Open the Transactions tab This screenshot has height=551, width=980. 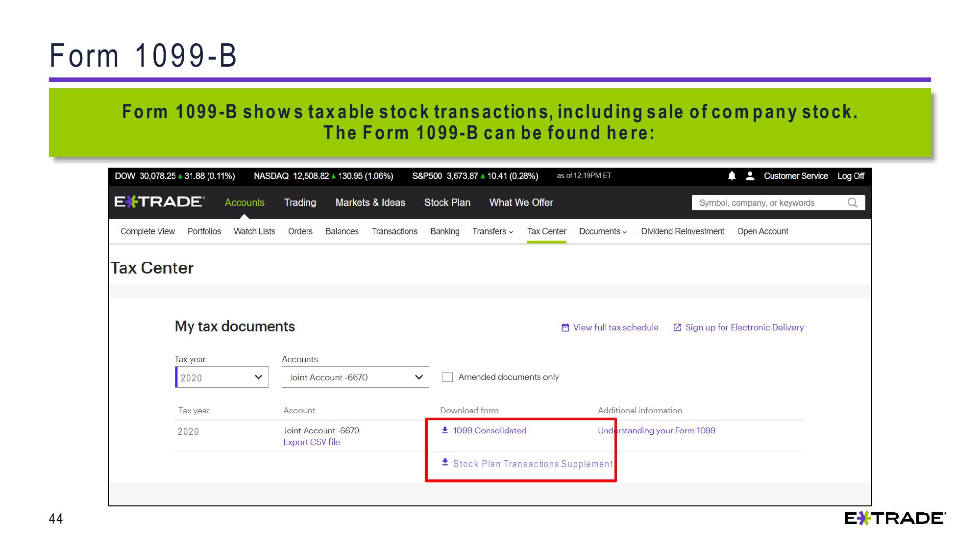click(394, 231)
